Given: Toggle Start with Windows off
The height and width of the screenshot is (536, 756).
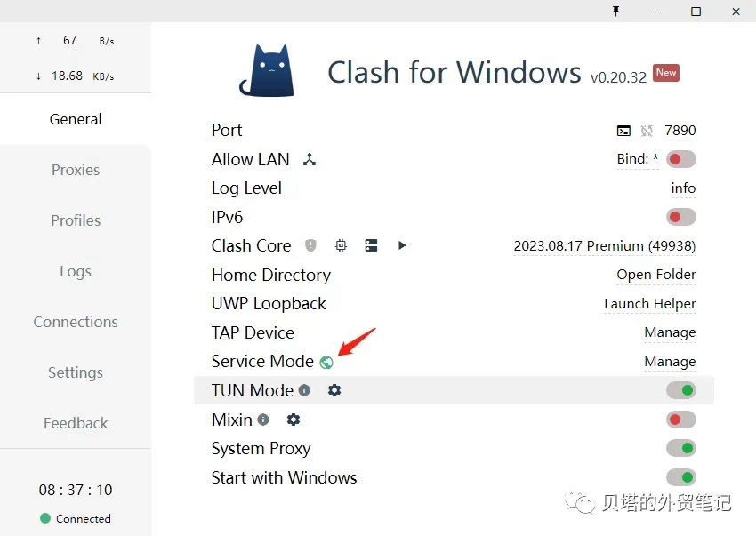Looking at the screenshot, I should point(680,477).
